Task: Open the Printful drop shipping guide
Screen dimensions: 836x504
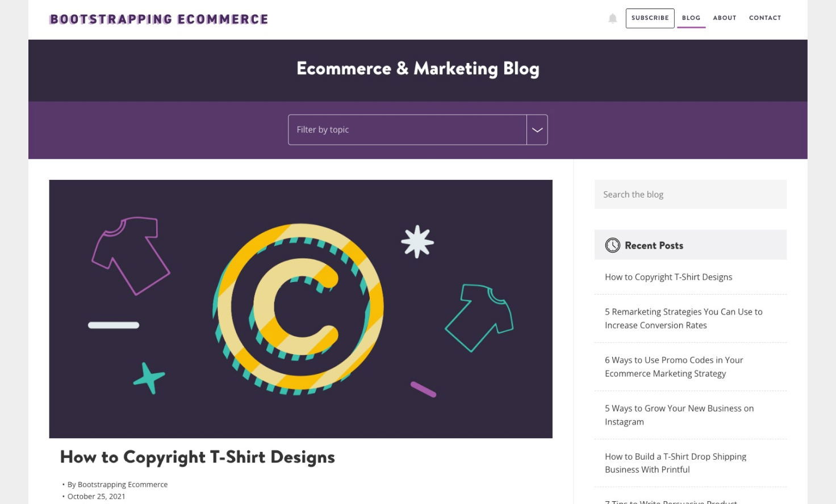Action: [675, 463]
